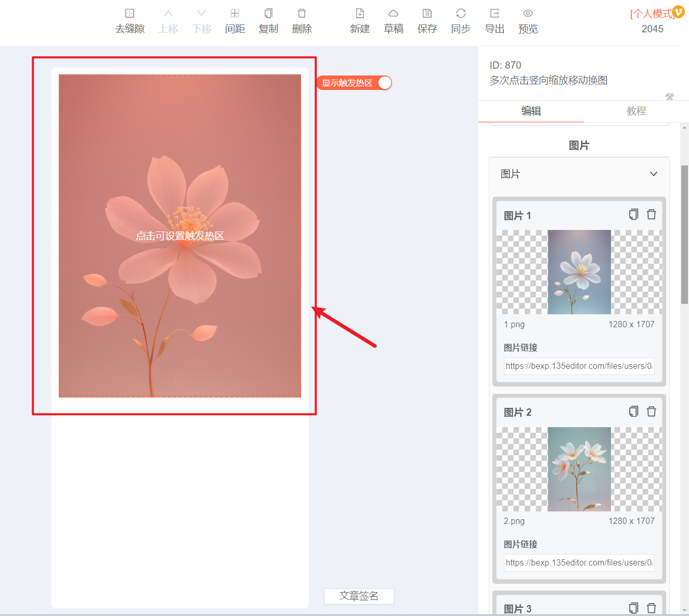Select the 图片 1 flower thumbnail
Image resolution: width=689 pixels, height=616 pixels.
pos(579,272)
